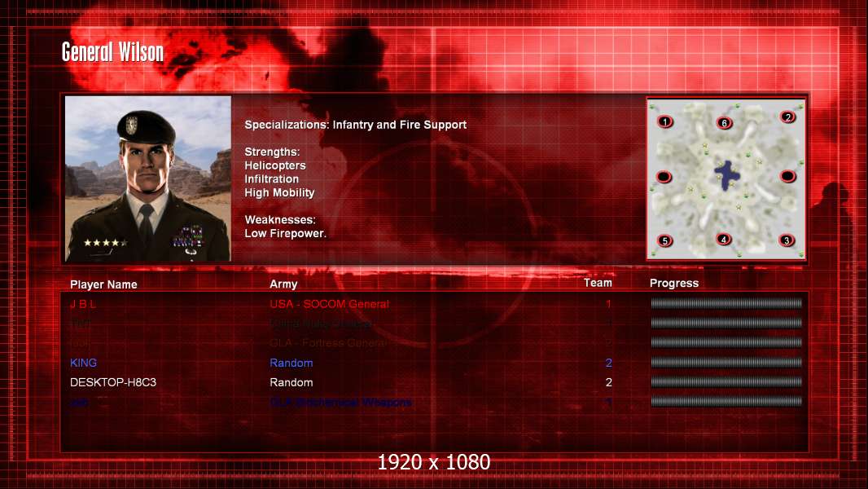Click start position marker 2 on minimap
Screen dimensions: 868x489
tap(787, 117)
